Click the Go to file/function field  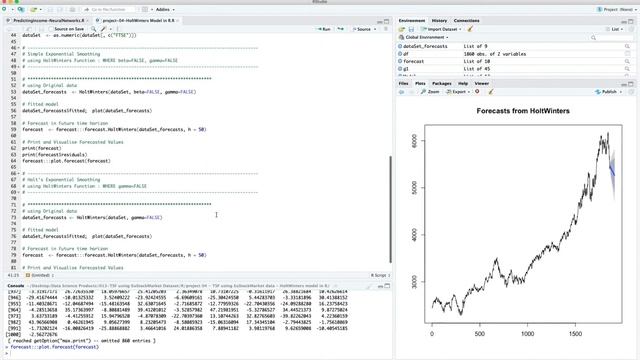click(x=108, y=9)
